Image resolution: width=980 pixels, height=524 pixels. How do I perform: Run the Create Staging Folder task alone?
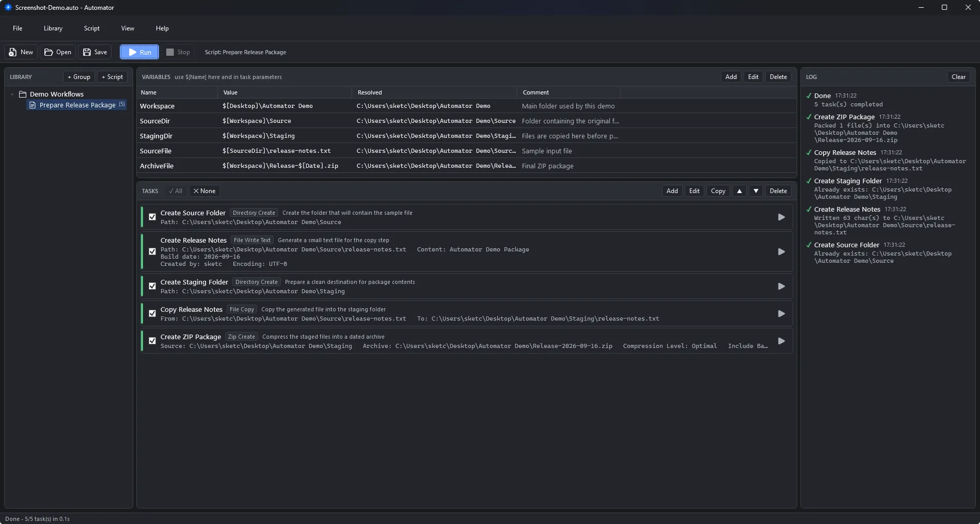[781, 287]
